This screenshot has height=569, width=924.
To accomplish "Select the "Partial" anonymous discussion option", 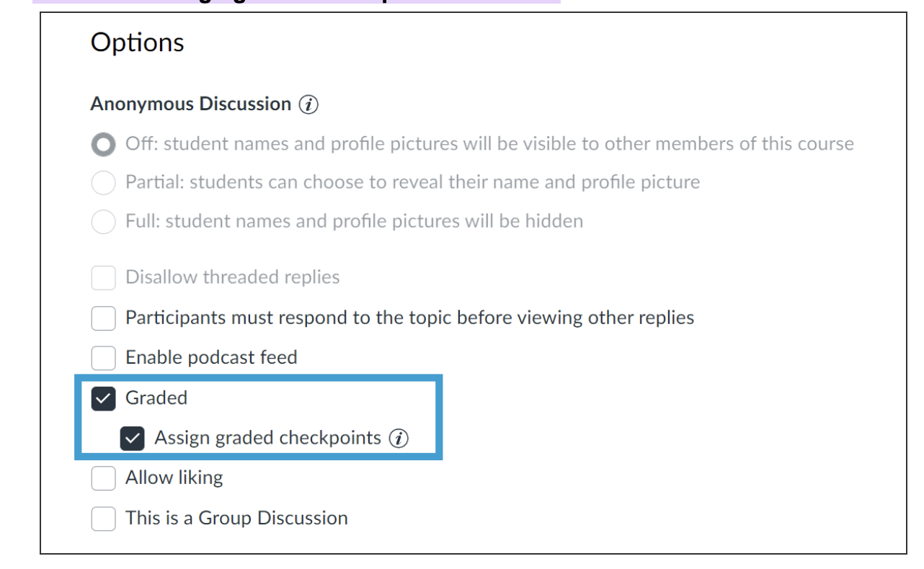I will pyautogui.click(x=103, y=183).
